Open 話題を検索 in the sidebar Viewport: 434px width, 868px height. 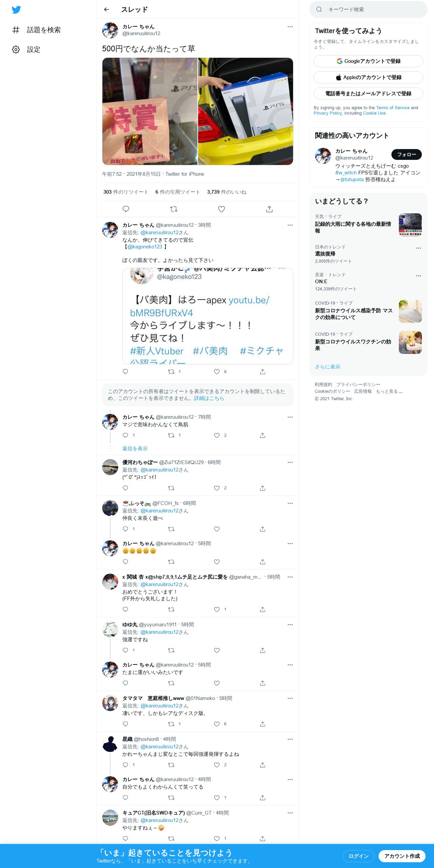coord(37,30)
